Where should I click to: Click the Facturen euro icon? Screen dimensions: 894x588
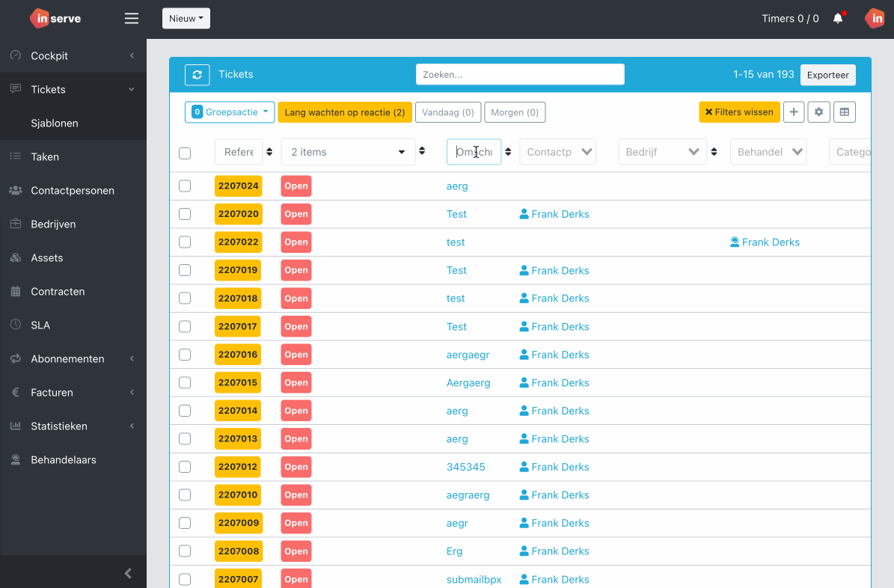[16, 392]
